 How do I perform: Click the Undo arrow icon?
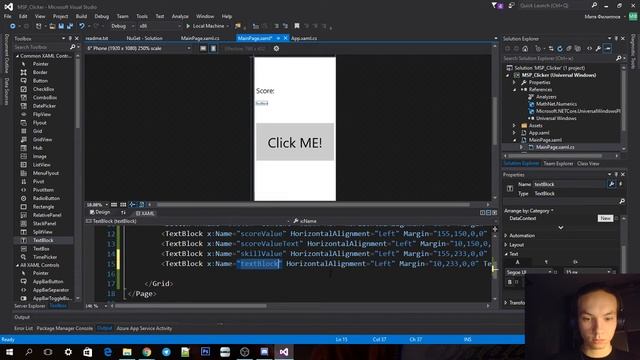click(82, 26)
